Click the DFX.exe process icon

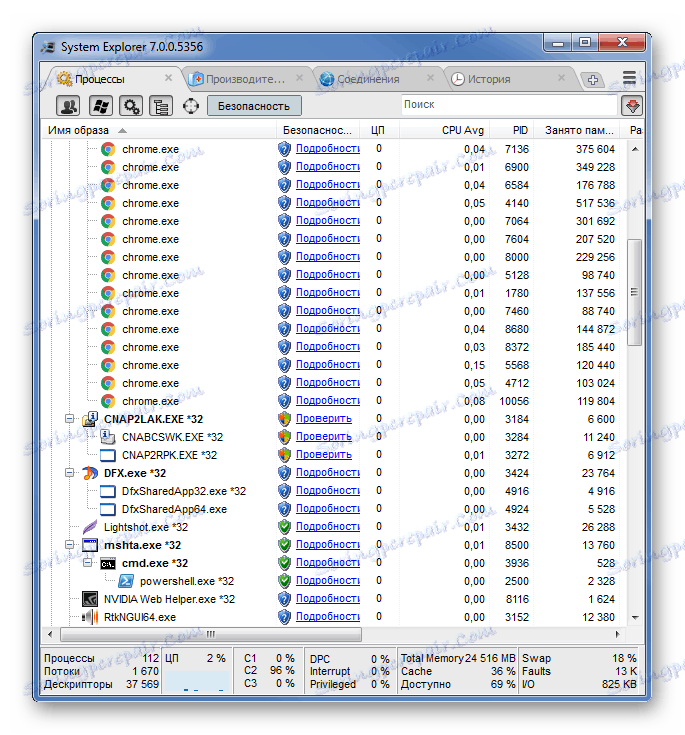pos(90,473)
